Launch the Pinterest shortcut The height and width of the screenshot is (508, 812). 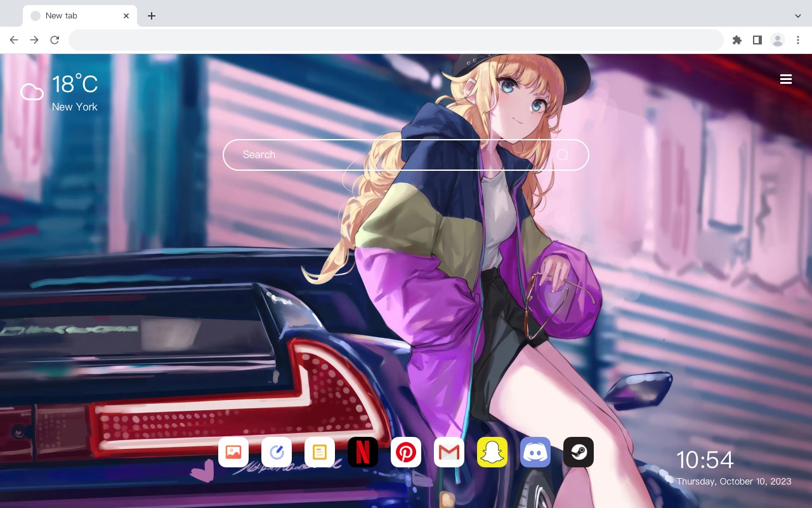click(406, 452)
